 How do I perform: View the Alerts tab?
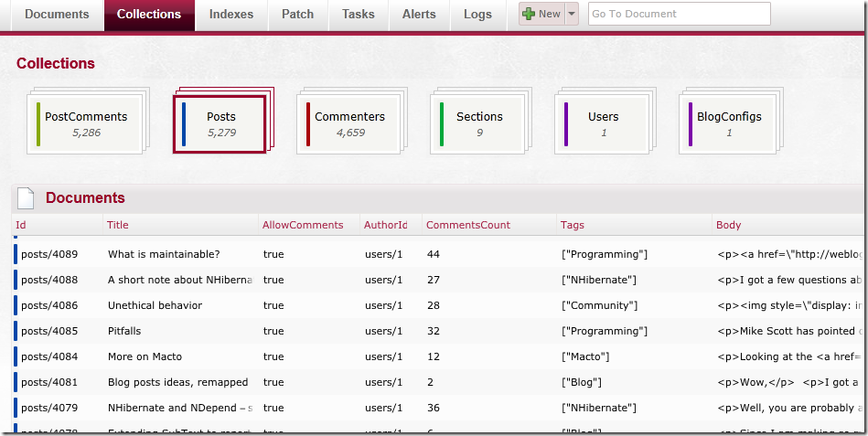tap(419, 15)
